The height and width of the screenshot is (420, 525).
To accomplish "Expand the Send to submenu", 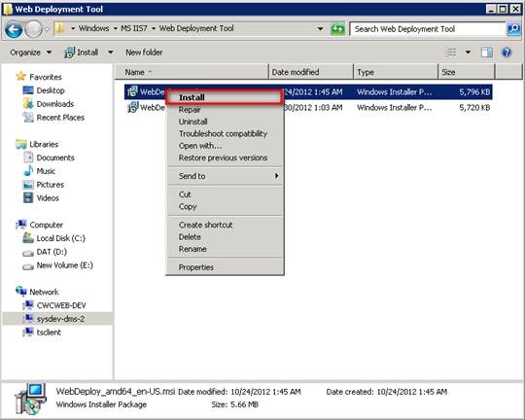I will tap(225, 176).
